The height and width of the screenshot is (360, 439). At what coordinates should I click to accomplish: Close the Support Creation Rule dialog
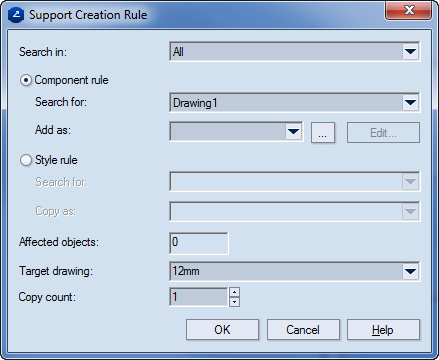pos(409,10)
